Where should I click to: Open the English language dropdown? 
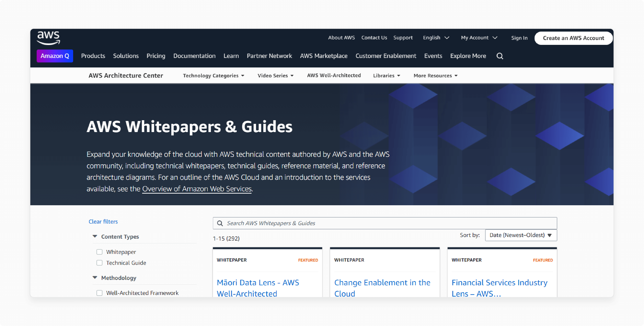tap(436, 38)
